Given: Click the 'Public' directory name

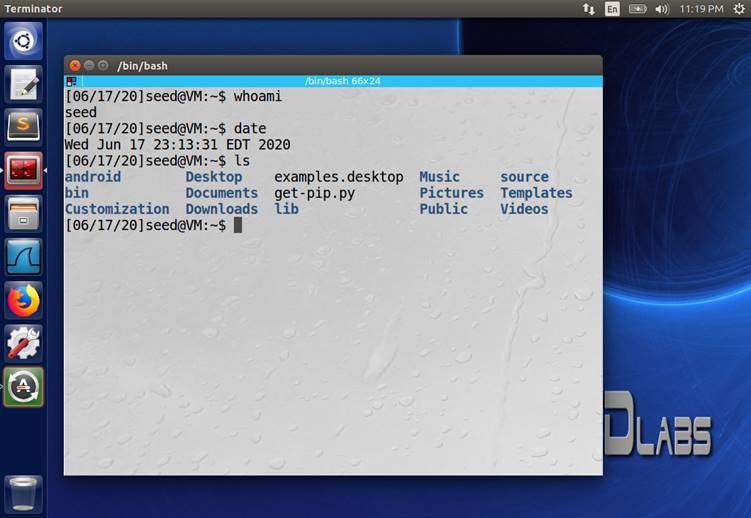Looking at the screenshot, I should 444,209.
